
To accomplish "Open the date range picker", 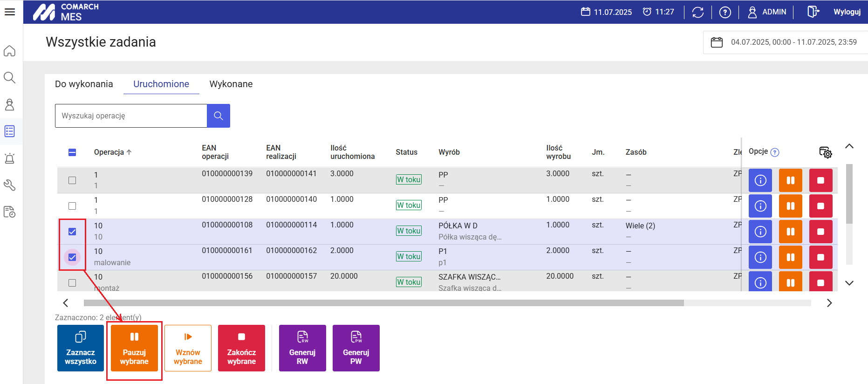I will pos(785,42).
